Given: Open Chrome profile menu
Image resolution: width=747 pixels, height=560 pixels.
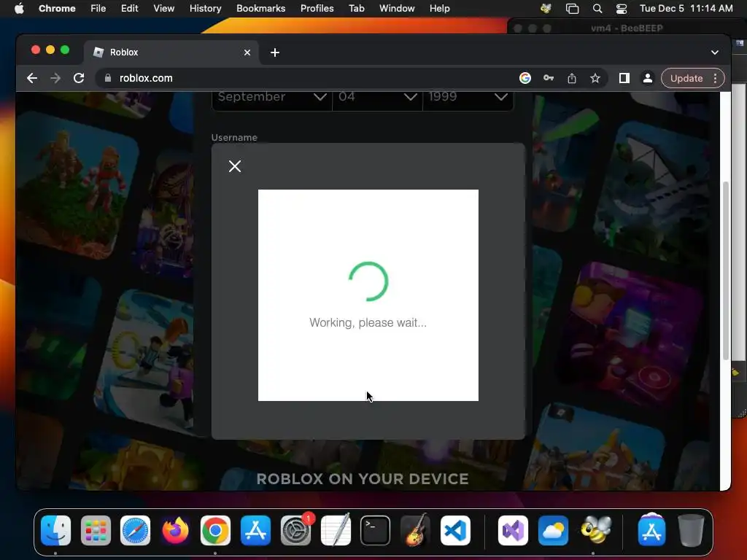Looking at the screenshot, I should [x=648, y=78].
